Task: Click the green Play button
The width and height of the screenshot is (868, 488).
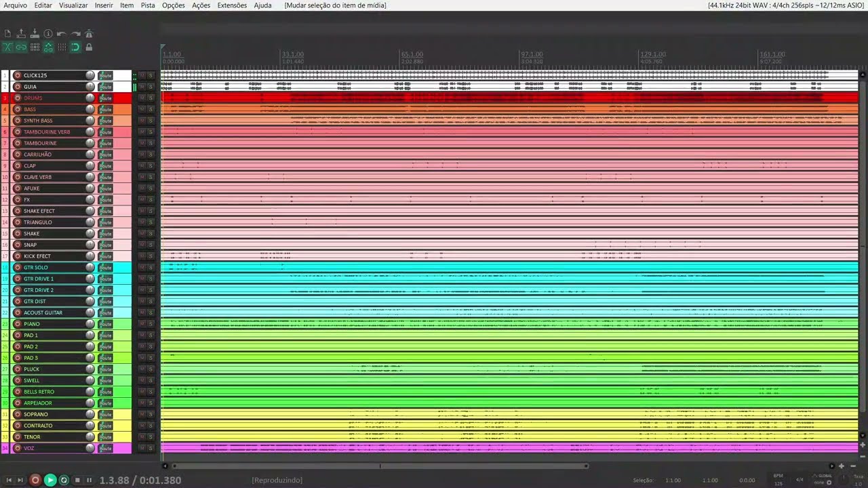Action: [50, 480]
